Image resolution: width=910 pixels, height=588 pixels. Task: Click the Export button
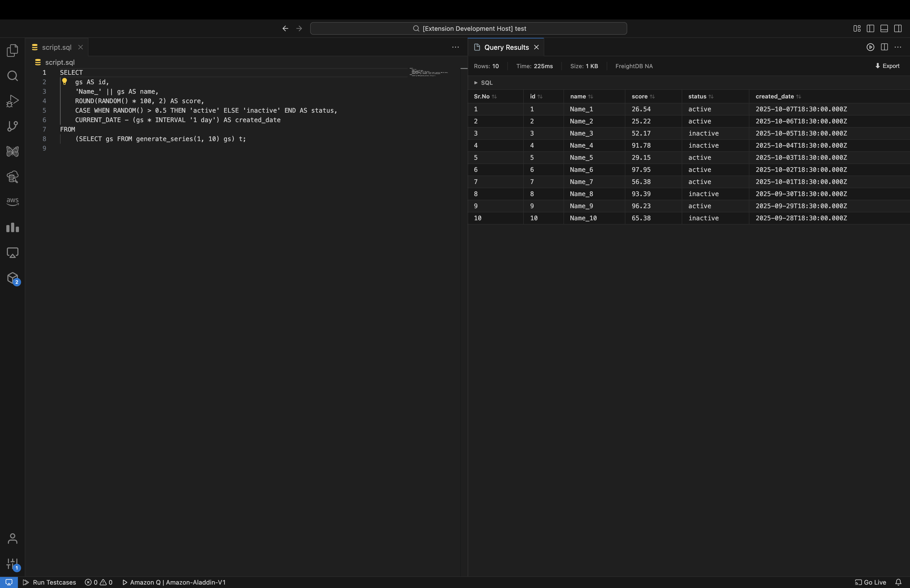pyautogui.click(x=887, y=66)
